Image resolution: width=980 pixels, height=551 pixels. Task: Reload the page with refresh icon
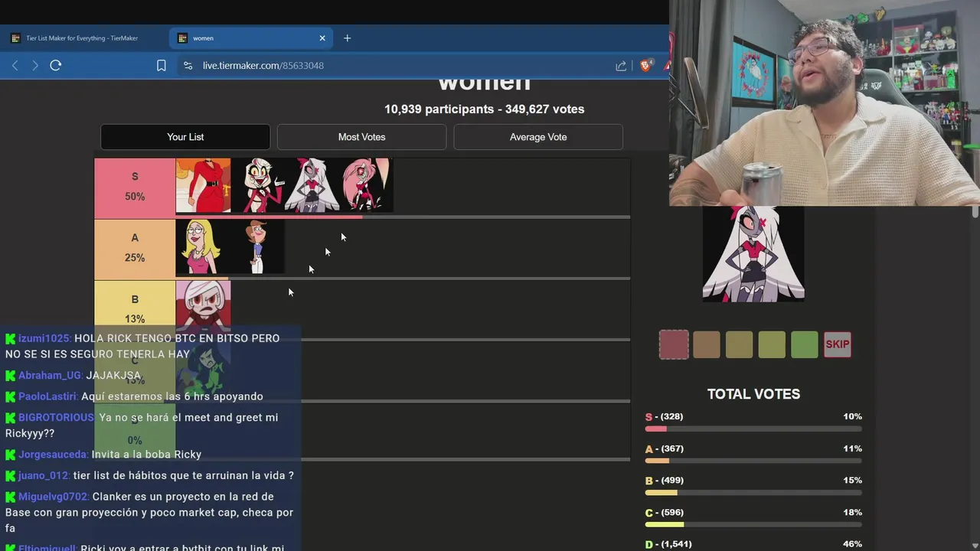pos(55,66)
